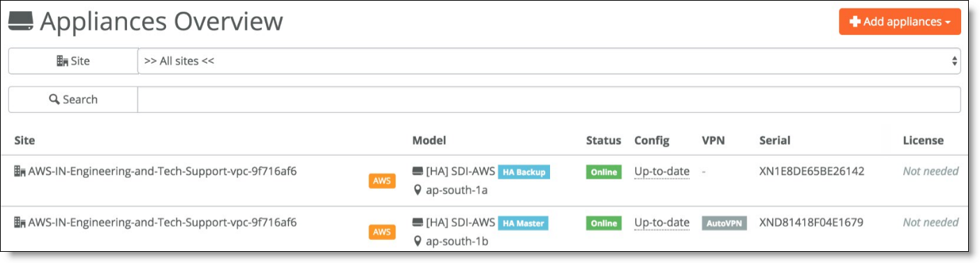Click the Serial column header
The image size is (980, 263).
click(x=775, y=140)
